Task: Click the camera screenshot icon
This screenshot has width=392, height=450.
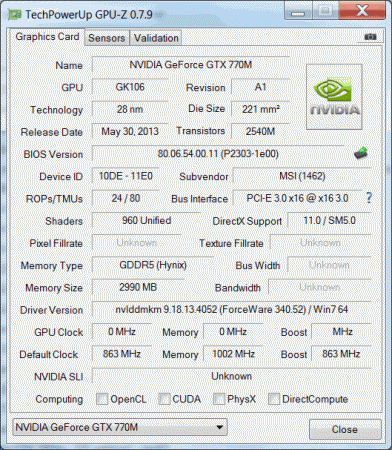Action: (x=370, y=37)
